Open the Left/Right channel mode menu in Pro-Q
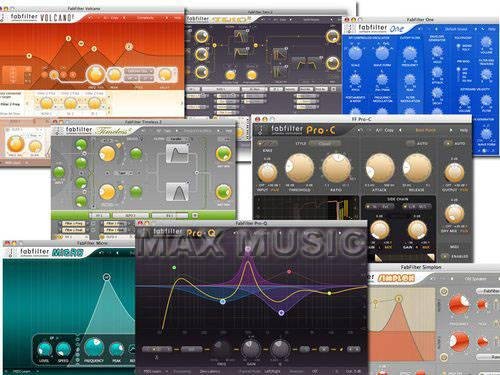The image size is (500, 375). 272,371
